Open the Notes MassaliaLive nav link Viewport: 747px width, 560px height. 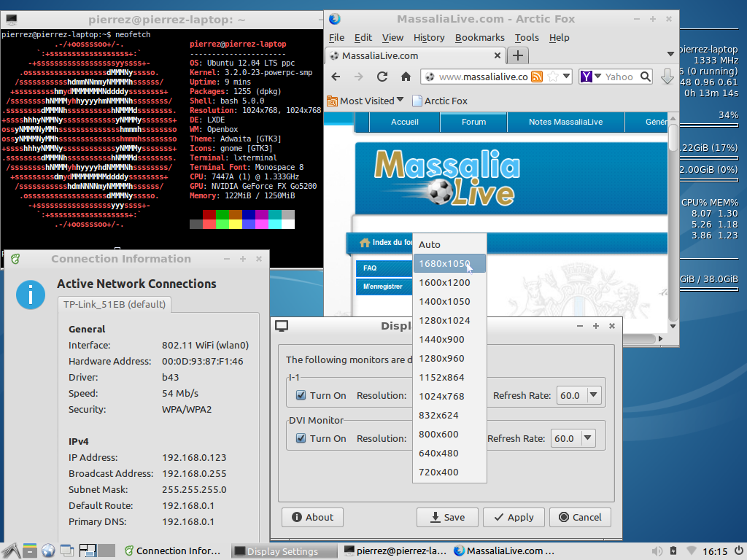pos(565,122)
